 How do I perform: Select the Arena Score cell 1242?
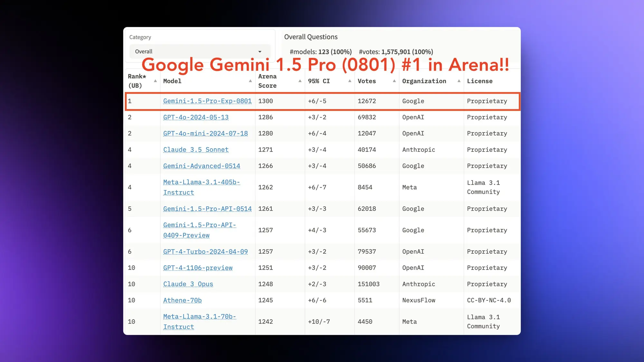265,321
